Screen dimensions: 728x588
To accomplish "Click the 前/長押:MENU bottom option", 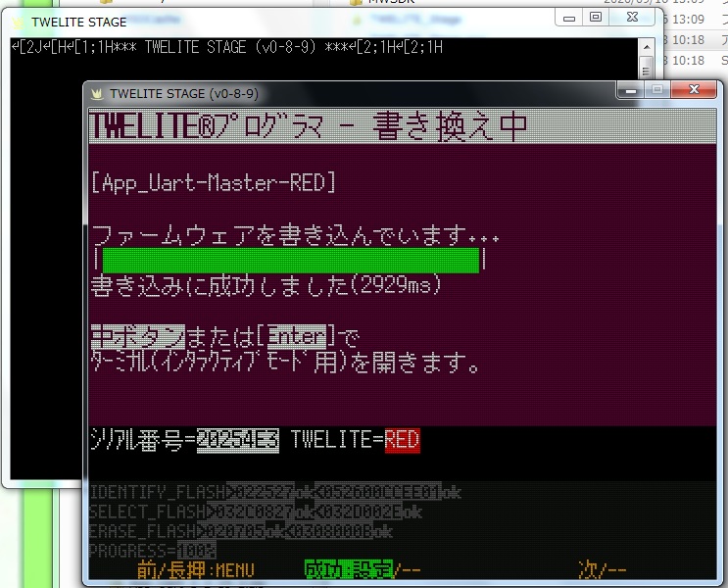I will point(196,570).
